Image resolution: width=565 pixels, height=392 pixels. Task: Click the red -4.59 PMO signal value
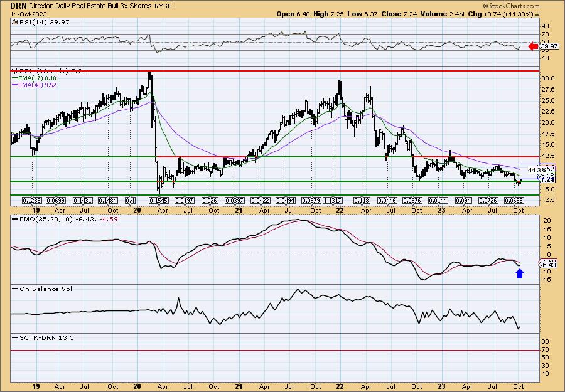click(110, 219)
